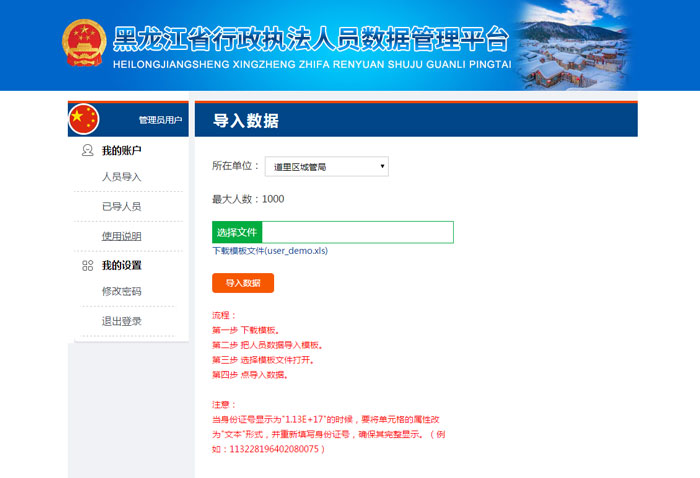Click the example ID 113228196402080075
The height and width of the screenshot is (478, 700).
[x=274, y=449]
